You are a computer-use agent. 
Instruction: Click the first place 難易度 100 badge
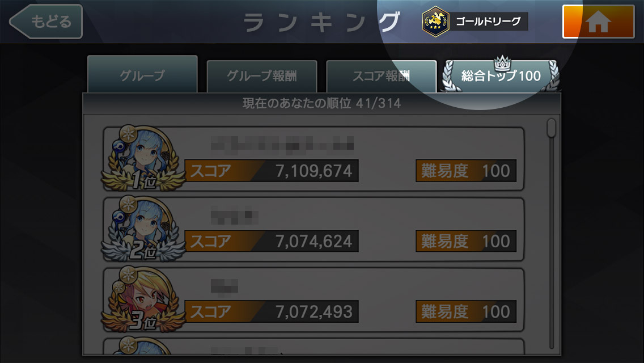coord(466,171)
